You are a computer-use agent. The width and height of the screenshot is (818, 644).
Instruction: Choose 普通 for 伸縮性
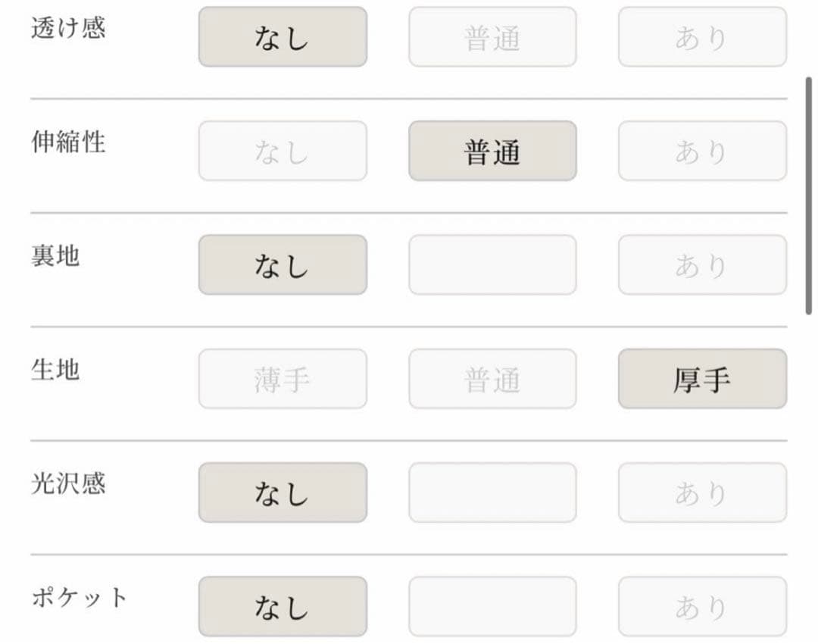(x=492, y=151)
